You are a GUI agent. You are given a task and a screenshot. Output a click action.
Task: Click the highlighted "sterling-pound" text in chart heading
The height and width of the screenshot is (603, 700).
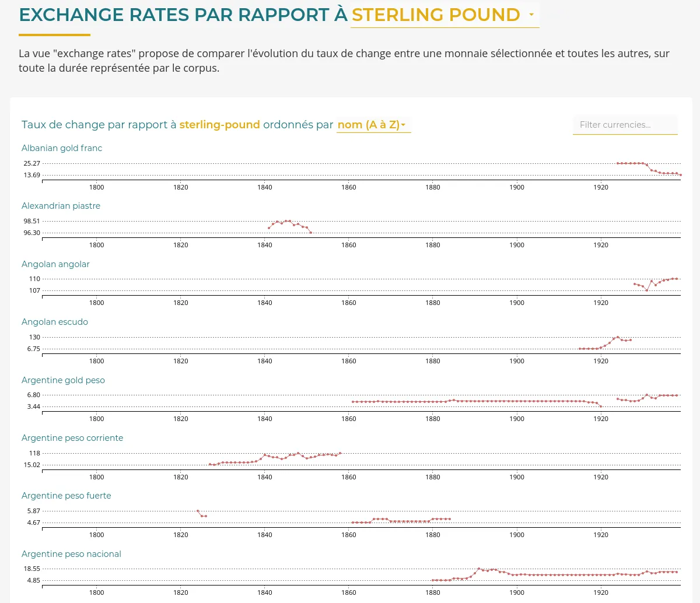219,125
